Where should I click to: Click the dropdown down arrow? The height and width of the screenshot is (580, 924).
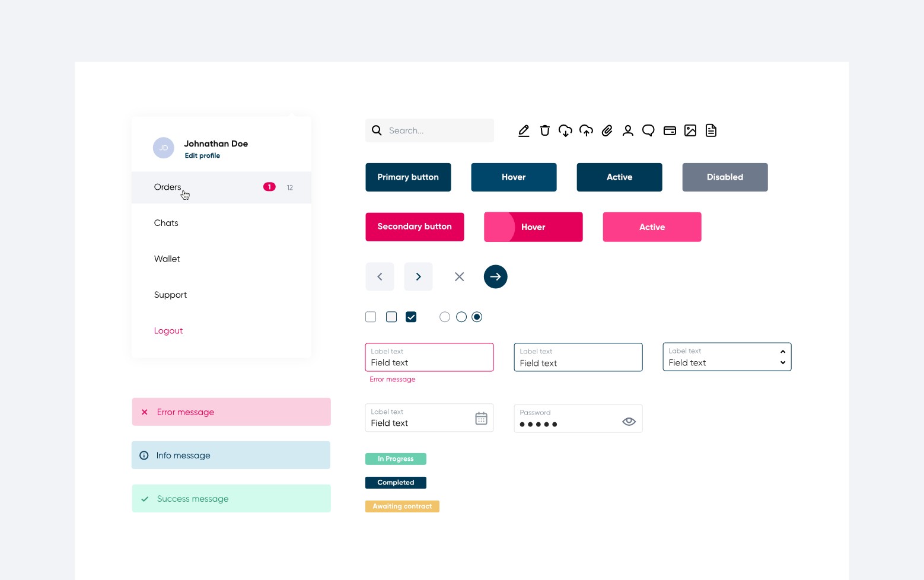783,362
